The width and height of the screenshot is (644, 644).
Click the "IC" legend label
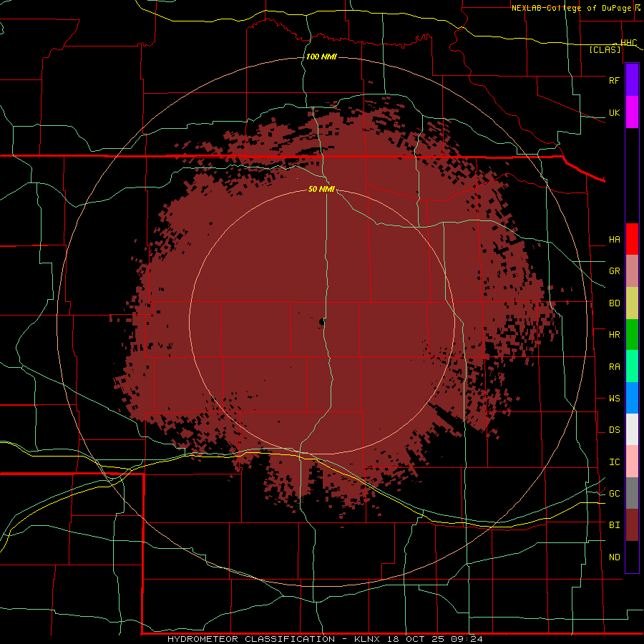614,462
